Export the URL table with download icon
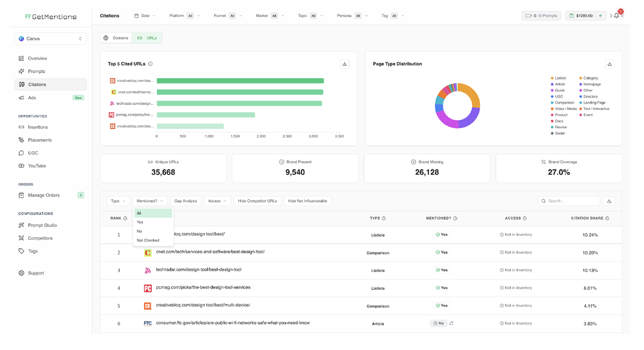Screen dimensions: 644x350 tap(609, 201)
